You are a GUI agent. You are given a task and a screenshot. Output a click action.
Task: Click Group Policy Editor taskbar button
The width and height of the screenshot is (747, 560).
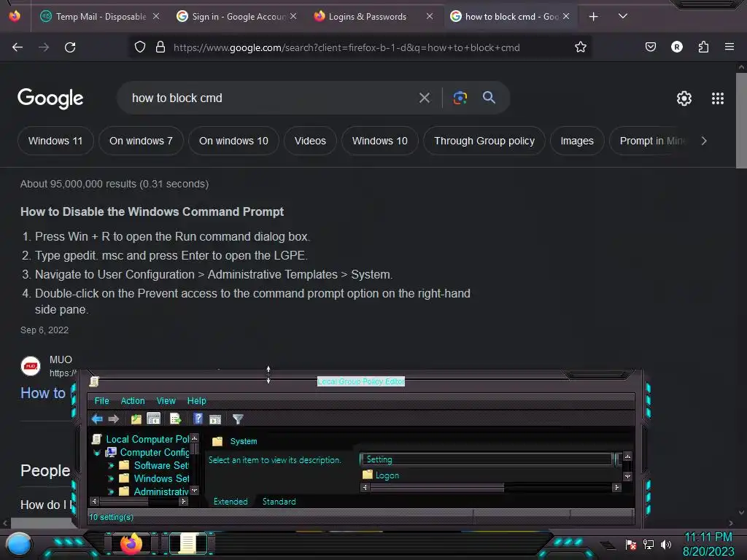pyautogui.click(x=187, y=544)
